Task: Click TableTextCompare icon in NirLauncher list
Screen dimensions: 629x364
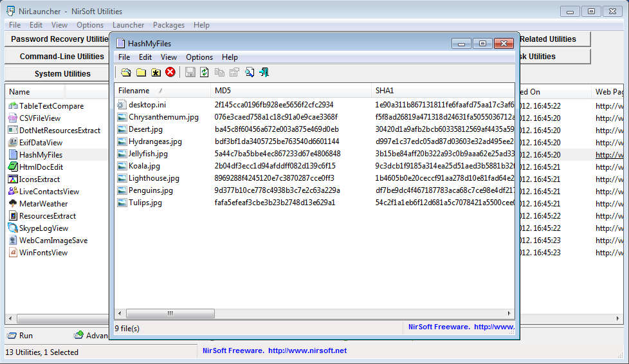Action: 13,106
